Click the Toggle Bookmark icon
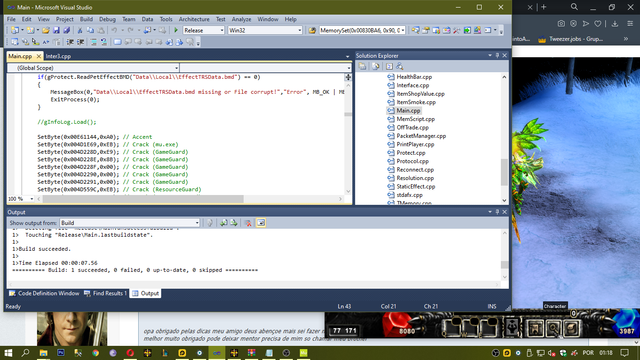This screenshot has width=640, height=360. point(118,42)
